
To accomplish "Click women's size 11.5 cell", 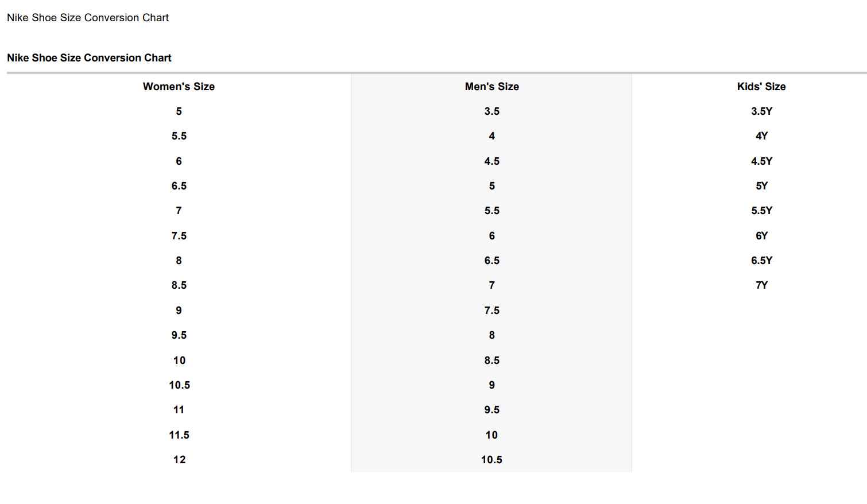I will (179, 435).
